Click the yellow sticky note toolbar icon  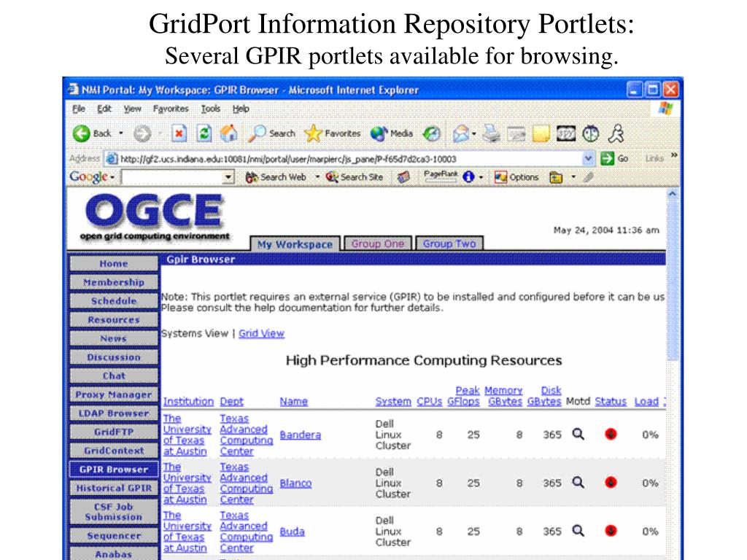[x=541, y=134]
